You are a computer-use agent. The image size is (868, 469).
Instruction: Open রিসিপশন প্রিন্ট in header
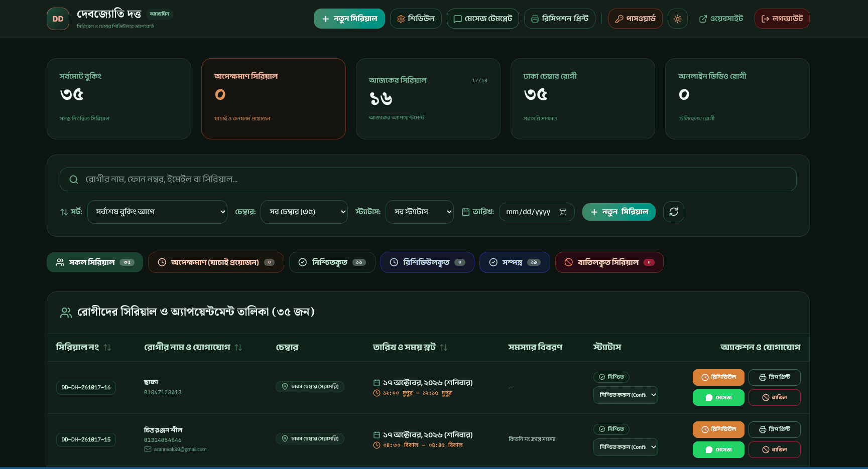[x=559, y=19]
